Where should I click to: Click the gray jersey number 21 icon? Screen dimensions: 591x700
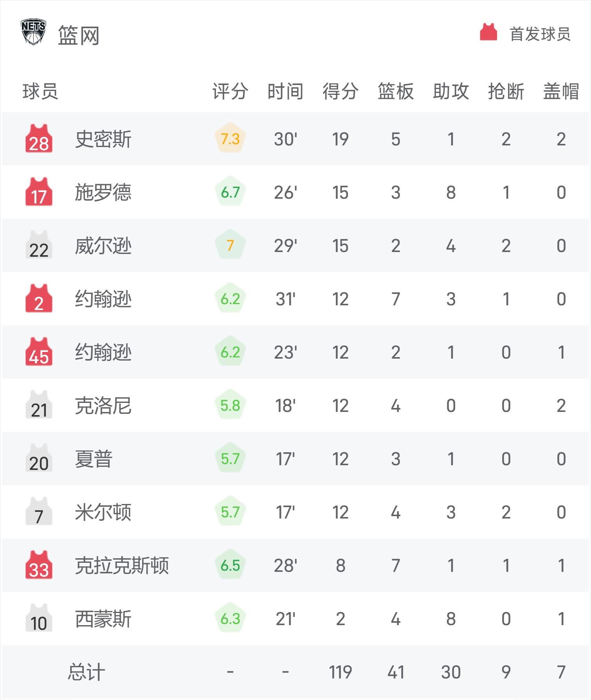(39, 405)
